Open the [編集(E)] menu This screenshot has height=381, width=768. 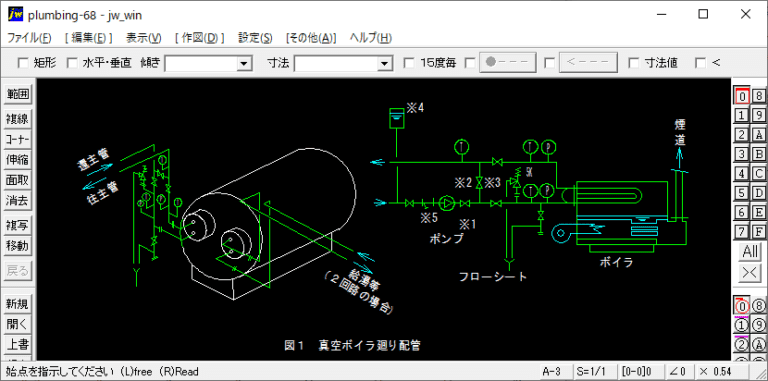pos(88,38)
